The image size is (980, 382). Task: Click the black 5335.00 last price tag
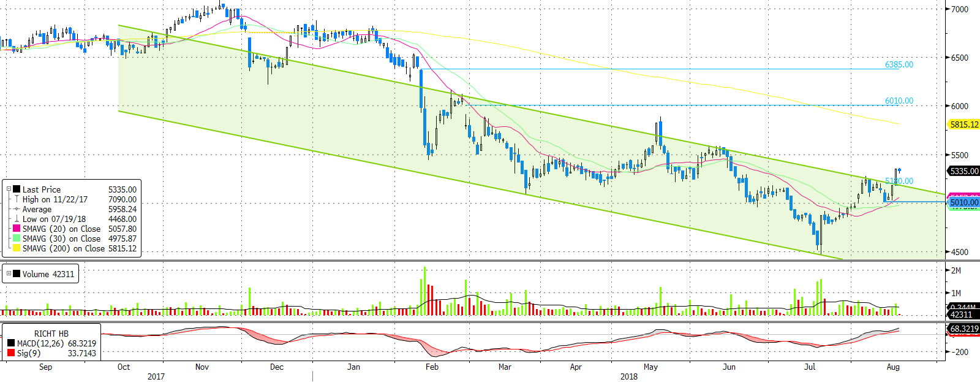[964, 171]
